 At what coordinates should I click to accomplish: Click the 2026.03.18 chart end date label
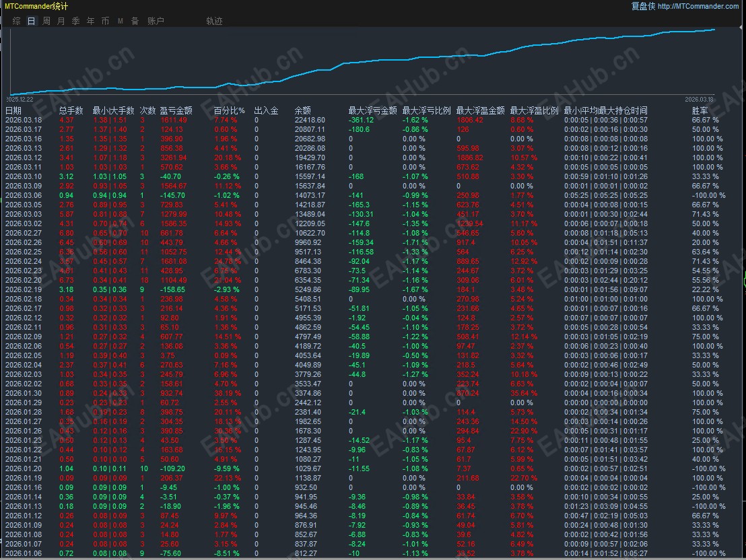point(708,99)
